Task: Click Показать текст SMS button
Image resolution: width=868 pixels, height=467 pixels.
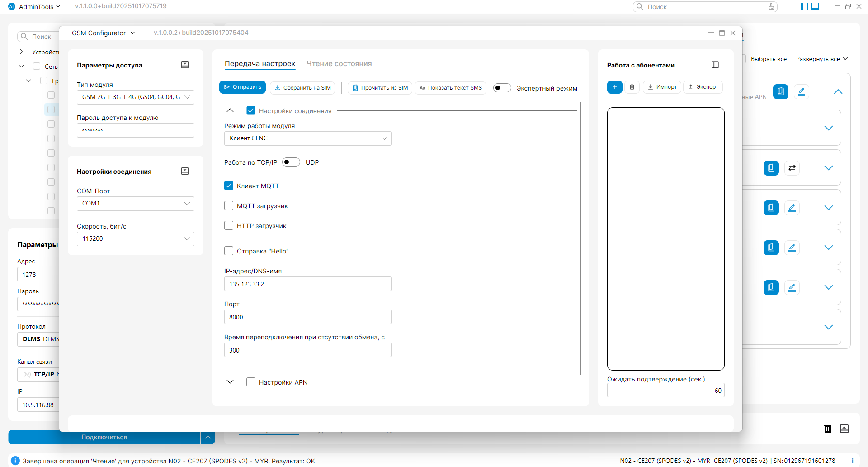Action: [450, 88]
